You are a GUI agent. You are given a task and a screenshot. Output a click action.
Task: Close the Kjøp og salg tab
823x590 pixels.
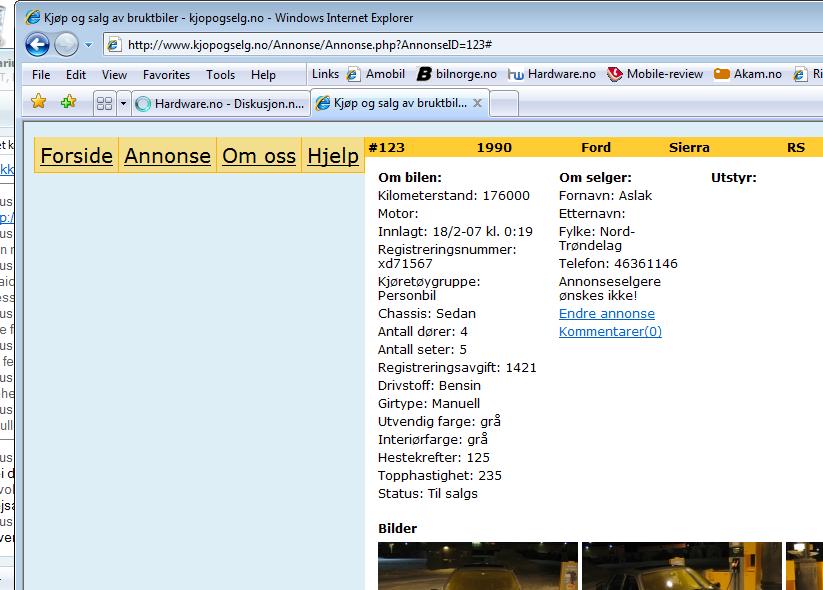[x=478, y=103]
